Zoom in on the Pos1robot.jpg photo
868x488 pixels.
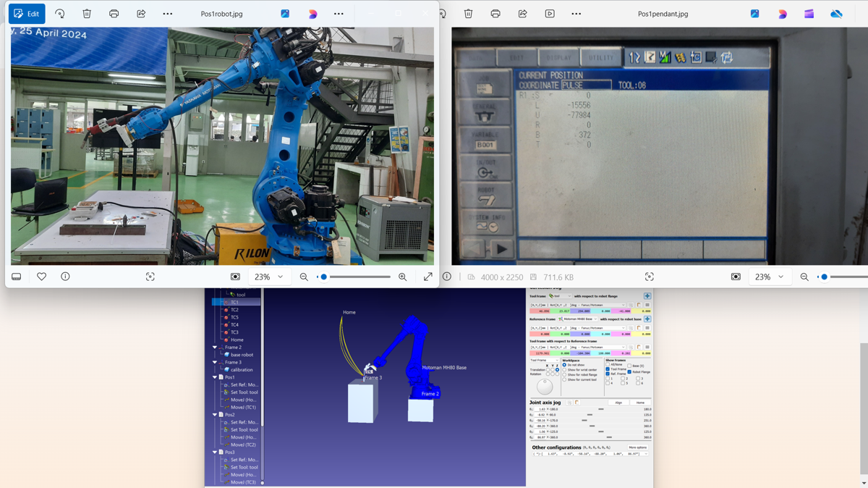pyautogui.click(x=403, y=277)
